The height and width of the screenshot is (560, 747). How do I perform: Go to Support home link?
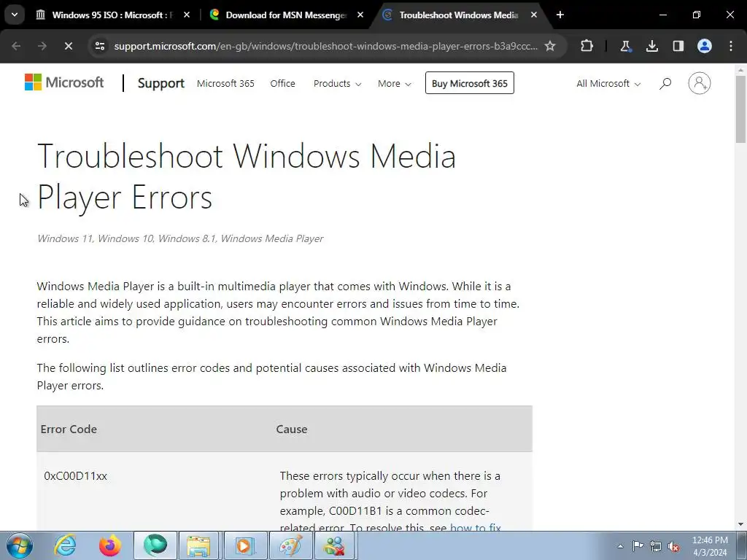160,83
